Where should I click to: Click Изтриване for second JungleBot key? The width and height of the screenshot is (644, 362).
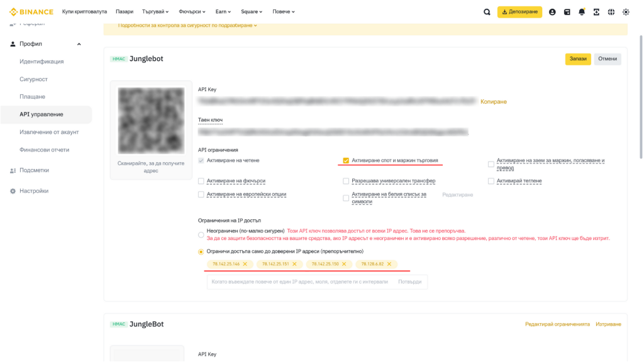coord(608,324)
